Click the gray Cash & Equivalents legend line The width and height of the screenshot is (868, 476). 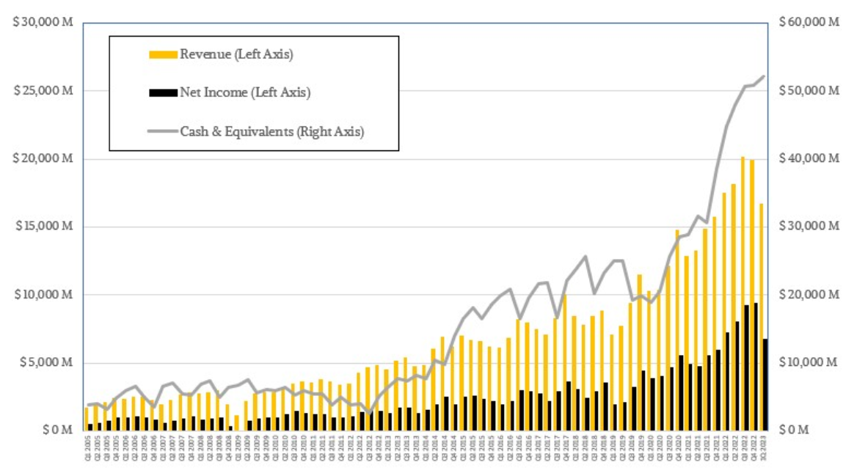coord(163,132)
